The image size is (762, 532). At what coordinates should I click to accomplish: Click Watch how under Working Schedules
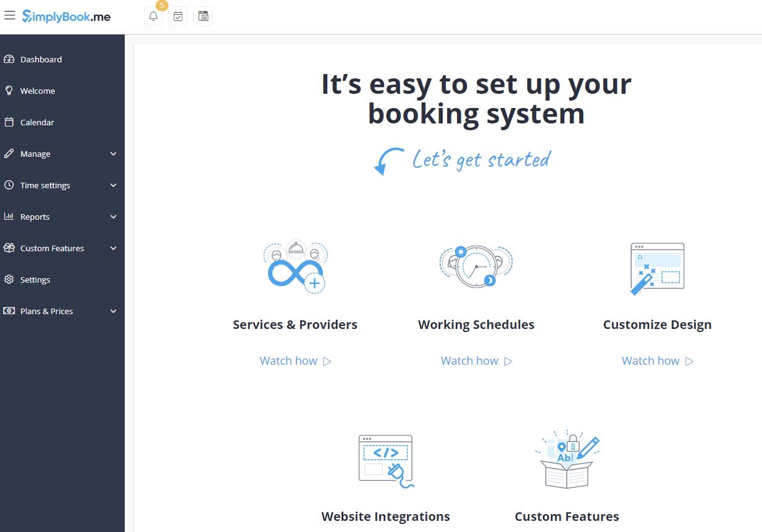click(x=476, y=361)
